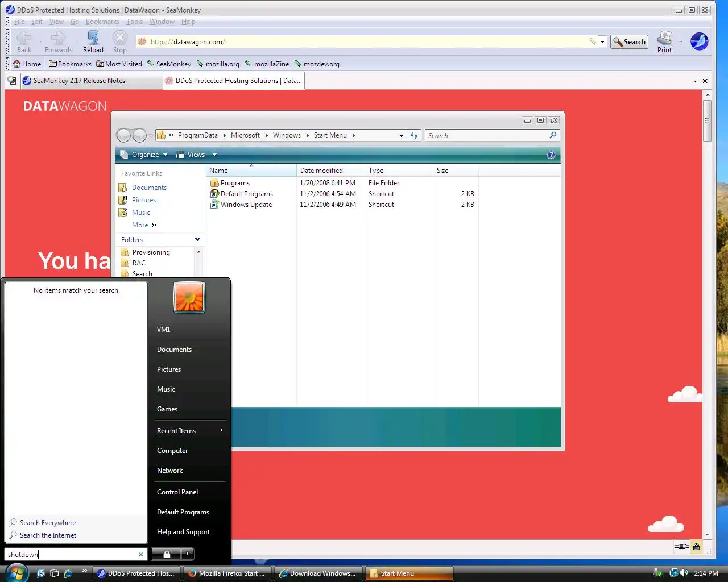Click the SeaMonkey throbber logo

699,41
